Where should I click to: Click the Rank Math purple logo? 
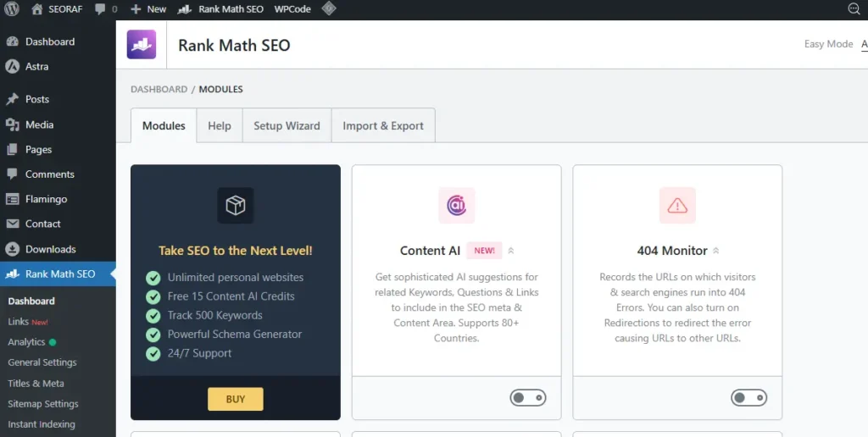142,44
